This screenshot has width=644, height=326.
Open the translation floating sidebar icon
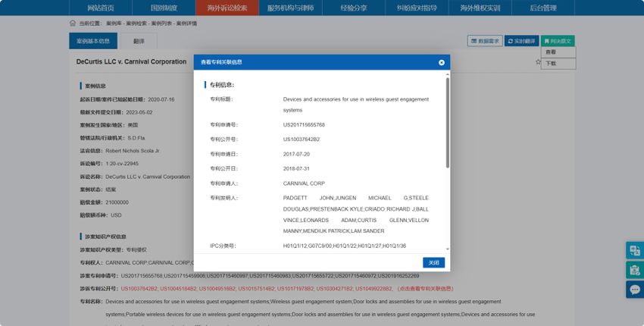[635, 250]
